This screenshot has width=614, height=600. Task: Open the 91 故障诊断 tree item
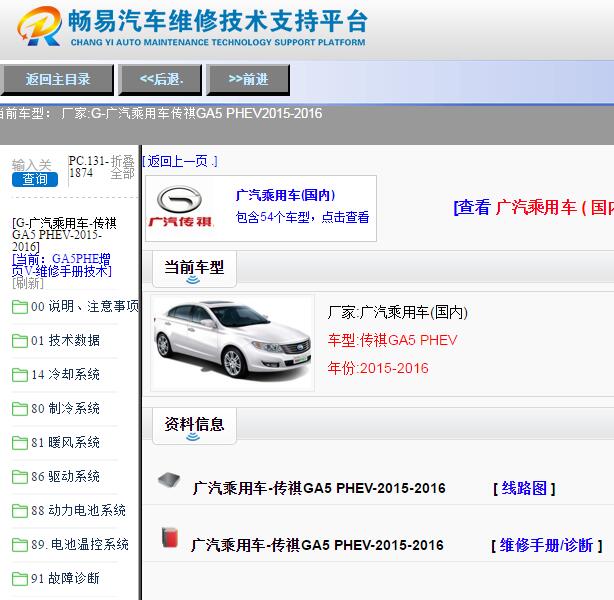pyautogui.click(x=65, y=578)
